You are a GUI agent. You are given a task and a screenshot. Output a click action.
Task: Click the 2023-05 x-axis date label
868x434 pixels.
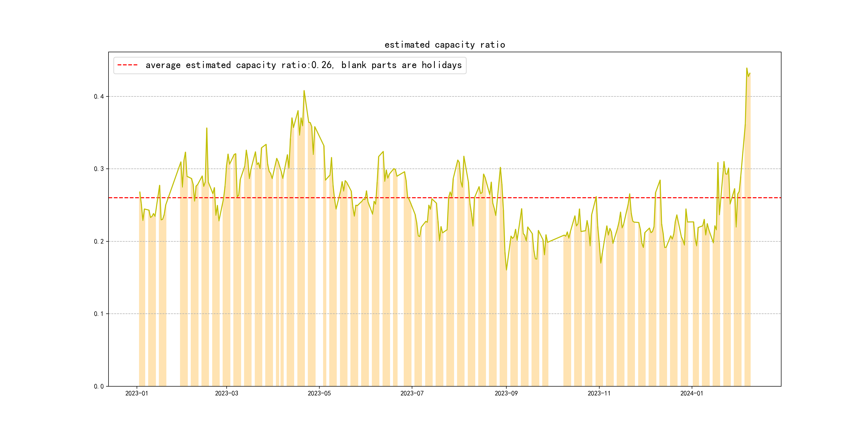click(x=319, y=393)
